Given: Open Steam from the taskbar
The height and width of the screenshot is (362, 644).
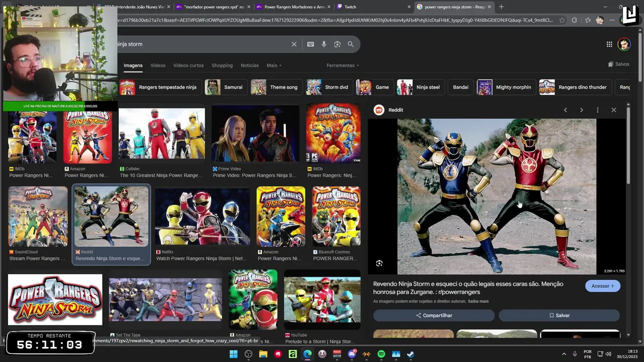Looking at the screenshot, I should tap(411, 354).
